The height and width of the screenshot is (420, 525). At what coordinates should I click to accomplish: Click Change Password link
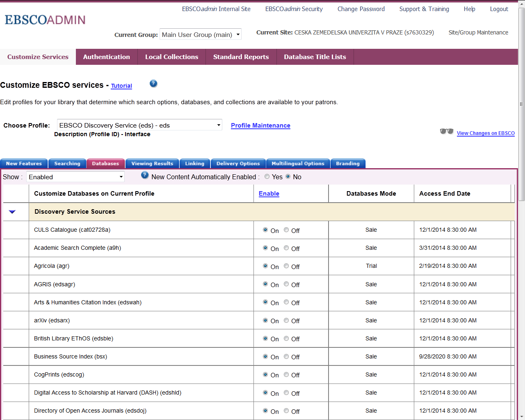pos(361,9)
